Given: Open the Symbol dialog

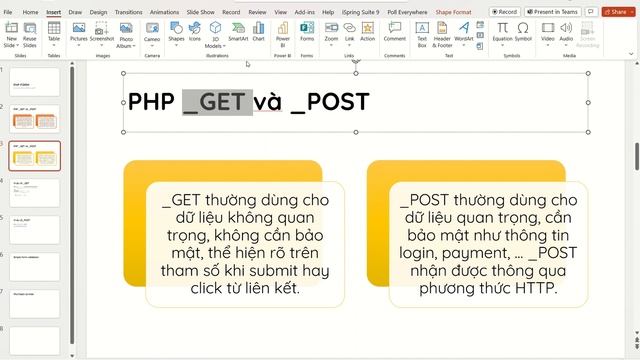Looking at the screenshot, I should (523, 32).
